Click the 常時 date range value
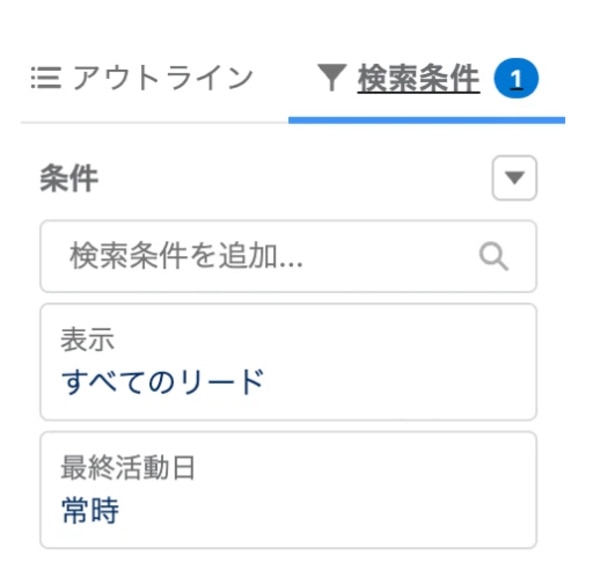This screenshot has width=600, height=584. point(90,510)
